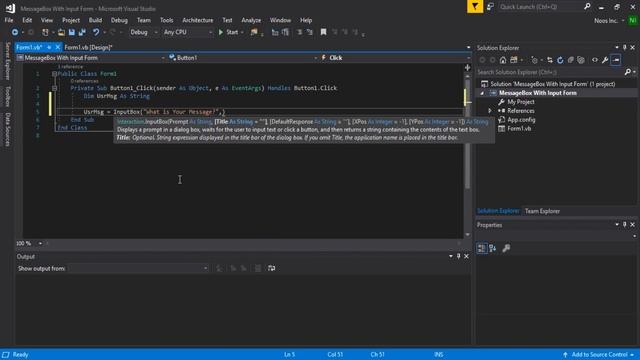Open the MessageBox With Input Form class dropdown
The image size is (640, 360).
91,58
